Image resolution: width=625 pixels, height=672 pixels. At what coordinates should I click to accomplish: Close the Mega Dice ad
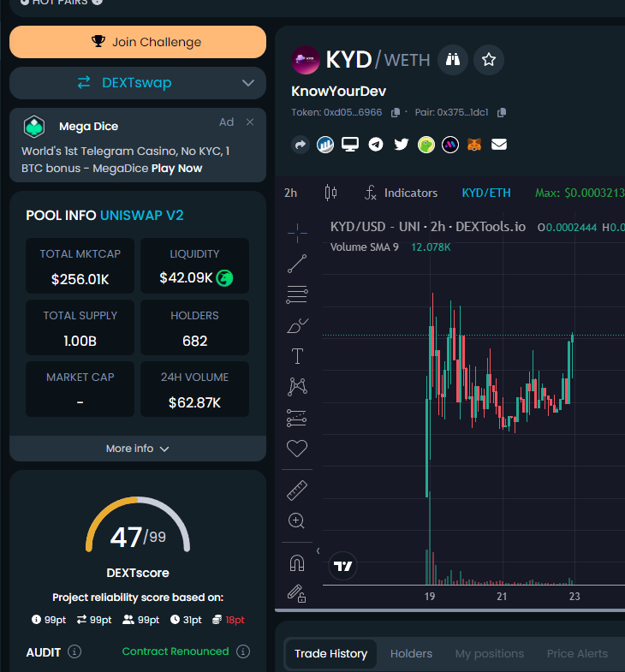[250, 122]
